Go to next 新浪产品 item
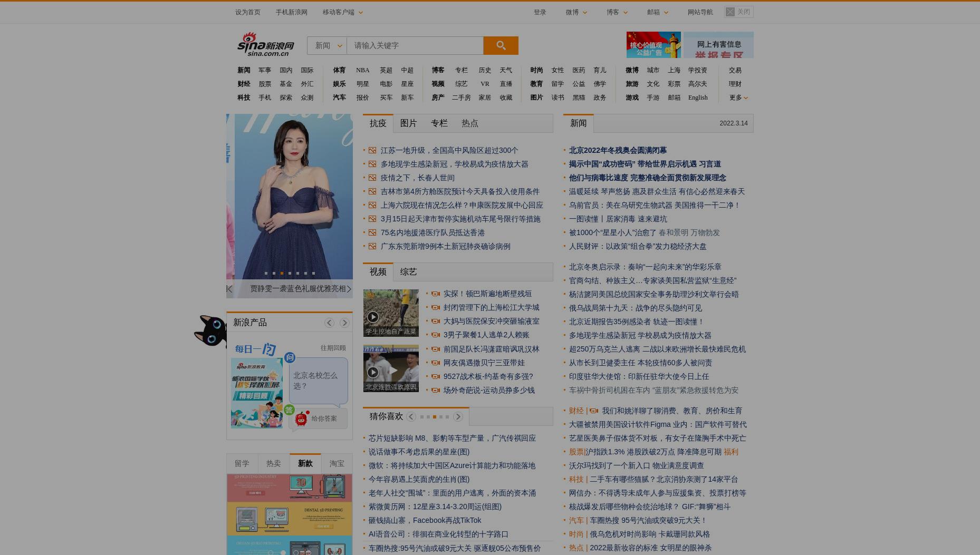980x555 pixels. coord(344,323)
